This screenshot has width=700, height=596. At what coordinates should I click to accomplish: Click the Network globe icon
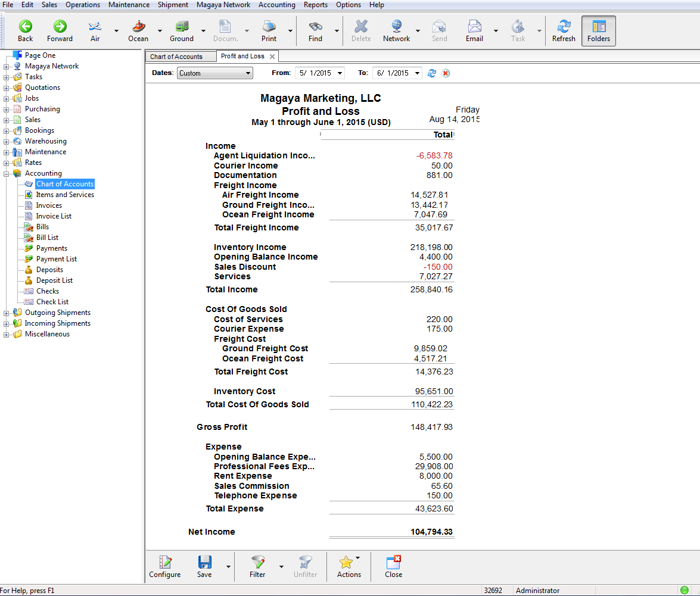pyautogui.click(x=396, y=31)
